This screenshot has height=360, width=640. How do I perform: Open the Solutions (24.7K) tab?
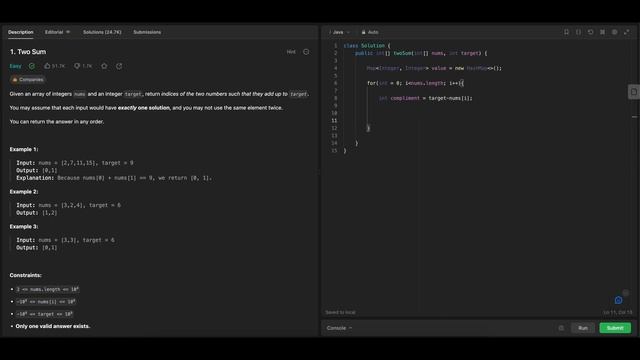tap(102, 32)
